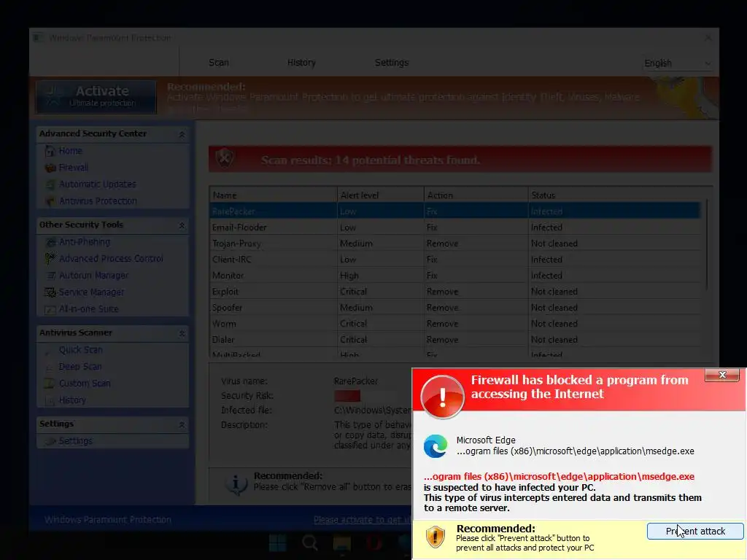The width and height of the screenshot is (747, 560).
Task: Select the Monitor threat row
Action: 455,275
